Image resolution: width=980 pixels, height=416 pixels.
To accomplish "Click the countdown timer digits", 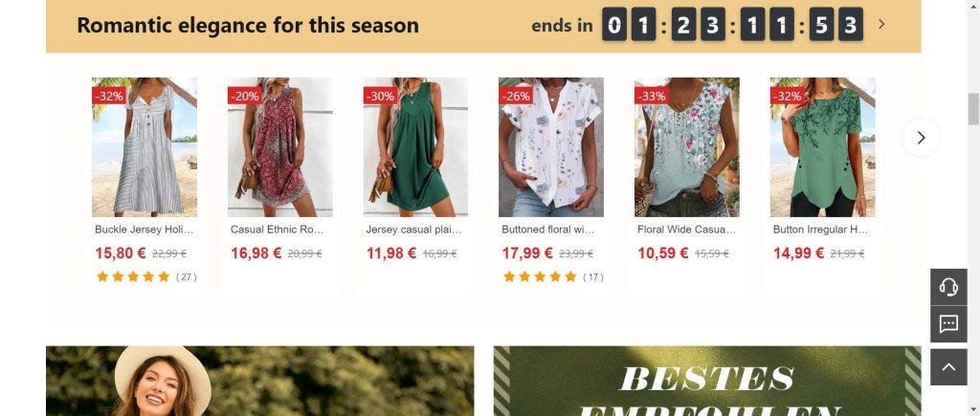I will [732, 24].
